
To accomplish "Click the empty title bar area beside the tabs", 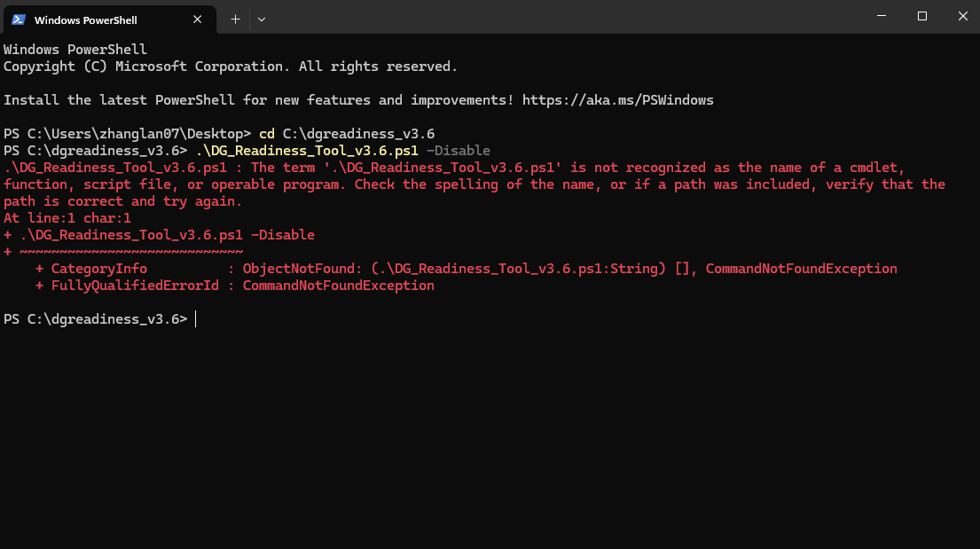I will [562, 16].
